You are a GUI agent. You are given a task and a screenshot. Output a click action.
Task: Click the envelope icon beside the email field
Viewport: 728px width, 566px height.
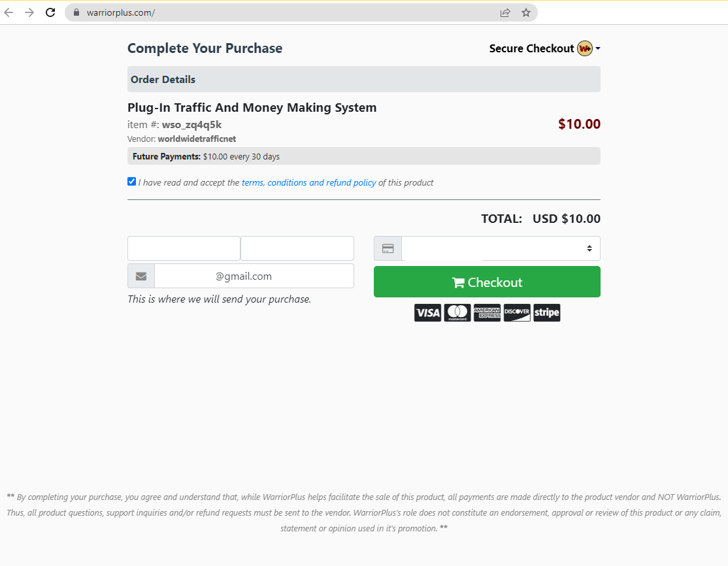[x=141, y=275]
